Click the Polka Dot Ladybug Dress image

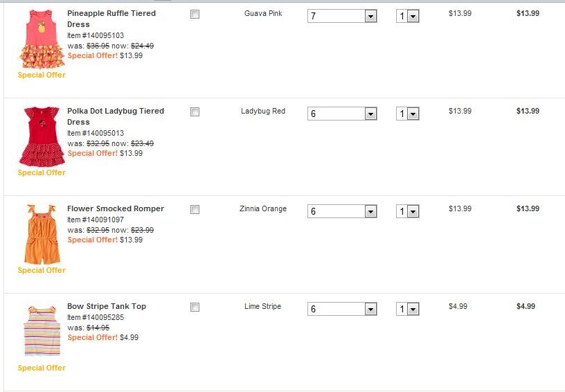point(42,136)
